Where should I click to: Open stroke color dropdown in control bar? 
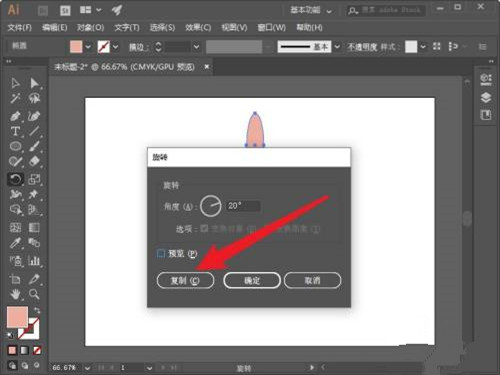[x=115, y=47]
